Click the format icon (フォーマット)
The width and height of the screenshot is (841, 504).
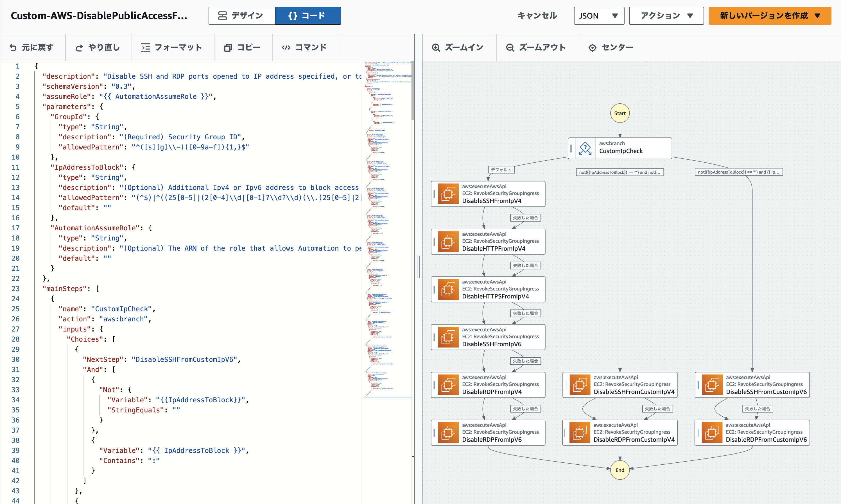pos(145,48)
